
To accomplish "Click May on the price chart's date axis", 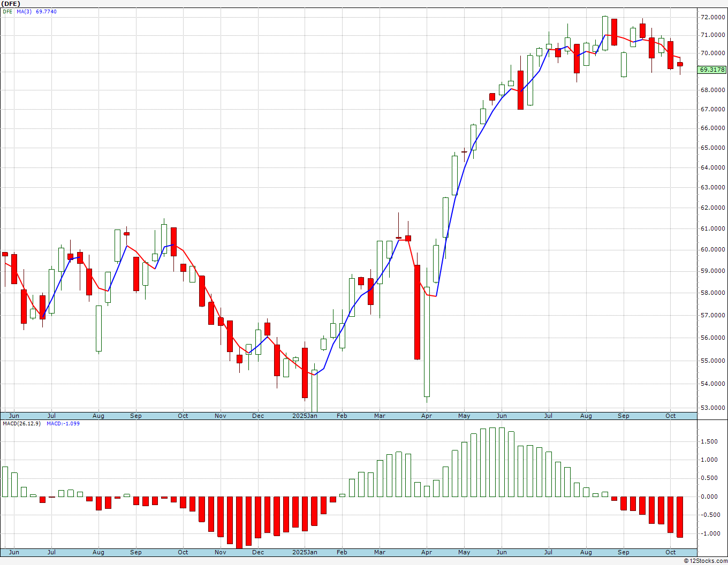I will click(464, 416).
